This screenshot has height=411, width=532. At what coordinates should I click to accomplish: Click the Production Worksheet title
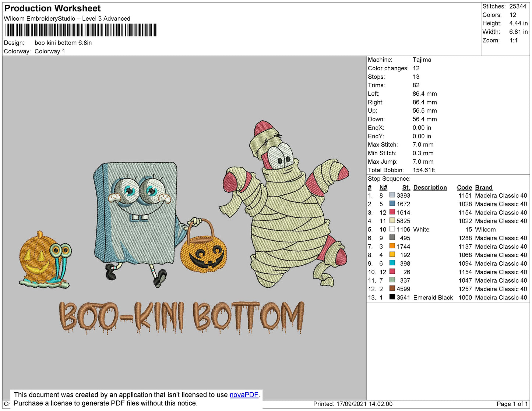click(x=52, y=8)
